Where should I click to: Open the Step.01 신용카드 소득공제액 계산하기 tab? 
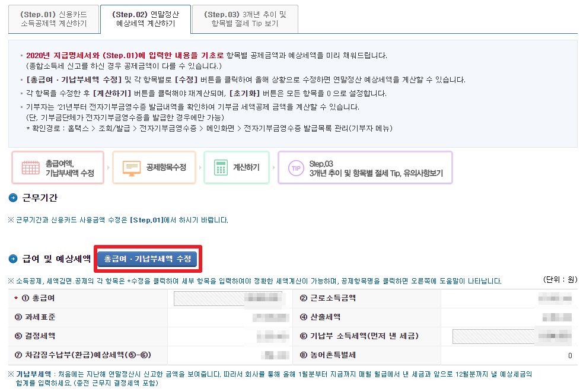(54, 19)
